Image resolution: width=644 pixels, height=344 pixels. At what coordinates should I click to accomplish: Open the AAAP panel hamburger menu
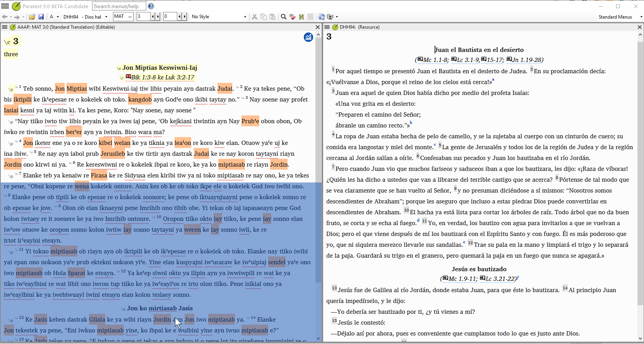tap(5, 27)
